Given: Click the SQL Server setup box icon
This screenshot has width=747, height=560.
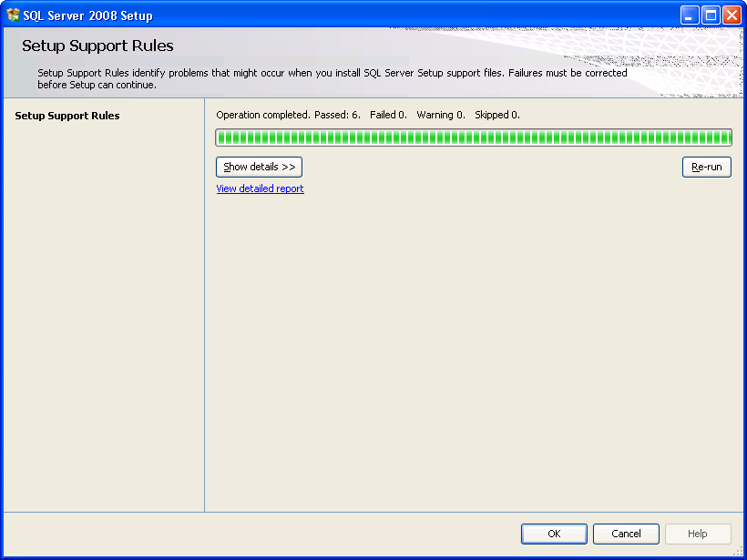Looking at the screenshot, I should pyautogui.click(x=14, y=15).
